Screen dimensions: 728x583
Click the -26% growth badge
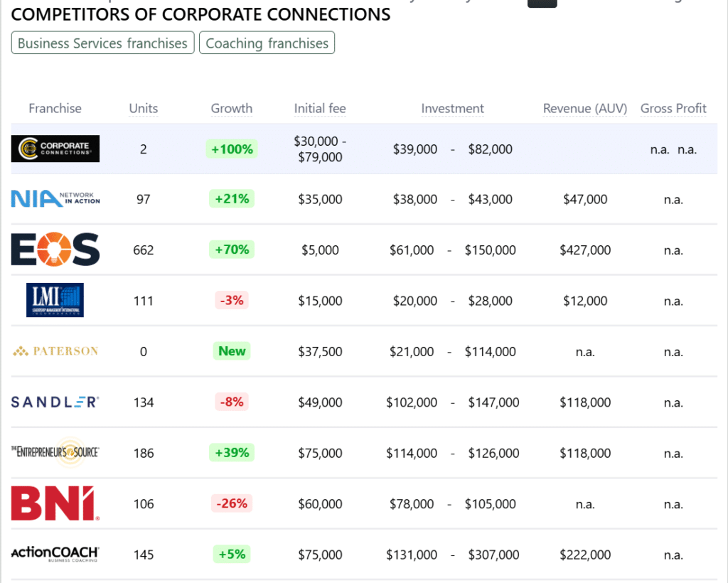tap(232, 503)
